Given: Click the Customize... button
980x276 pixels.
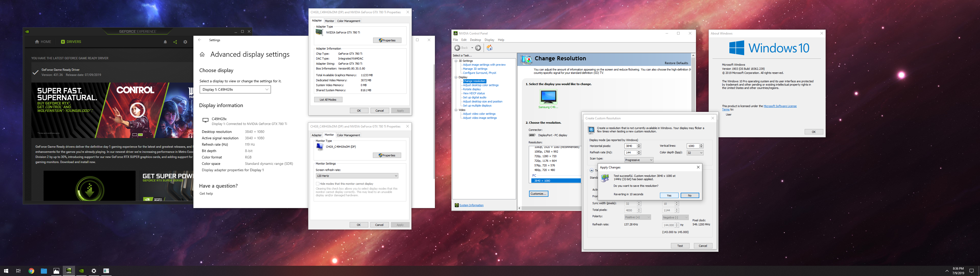Looking at the screenshot, I should tap(538, 194).
